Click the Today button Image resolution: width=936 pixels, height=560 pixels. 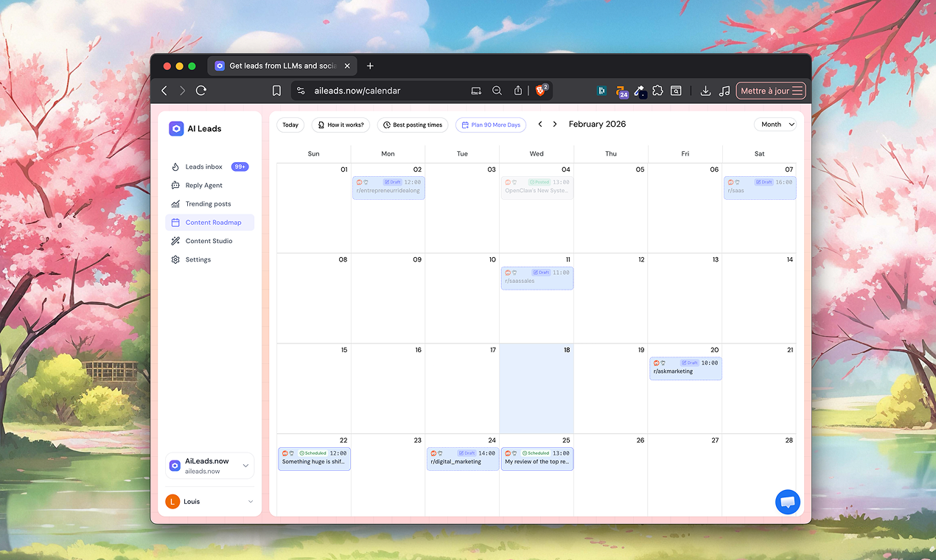click(290, 125)
